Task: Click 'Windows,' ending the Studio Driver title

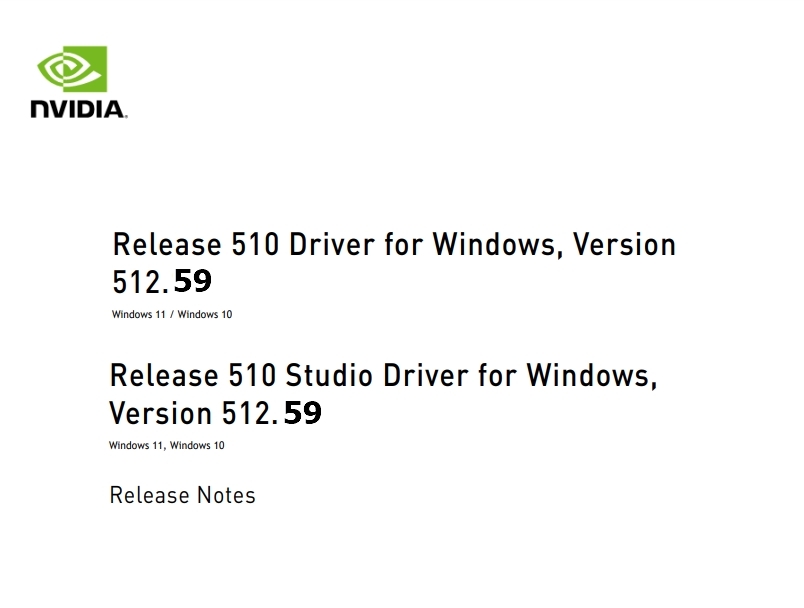Action: (592, 375)
